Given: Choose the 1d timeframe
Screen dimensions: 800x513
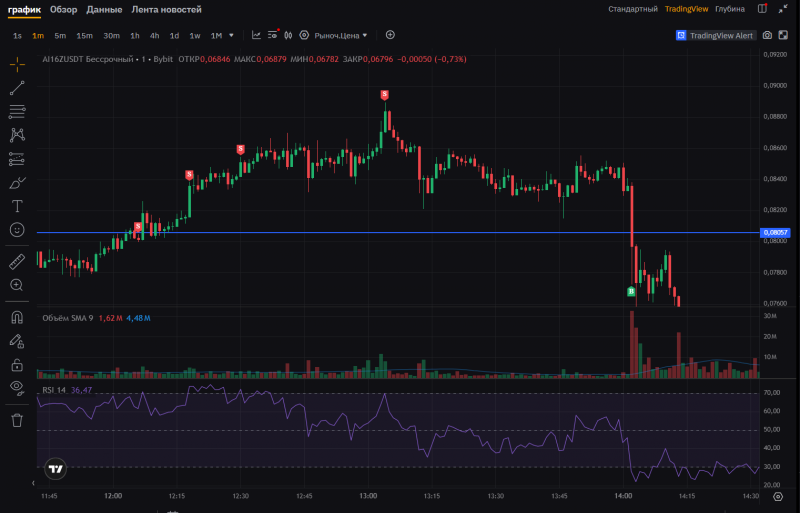Looking at the screenshot, I should (174, 36).
